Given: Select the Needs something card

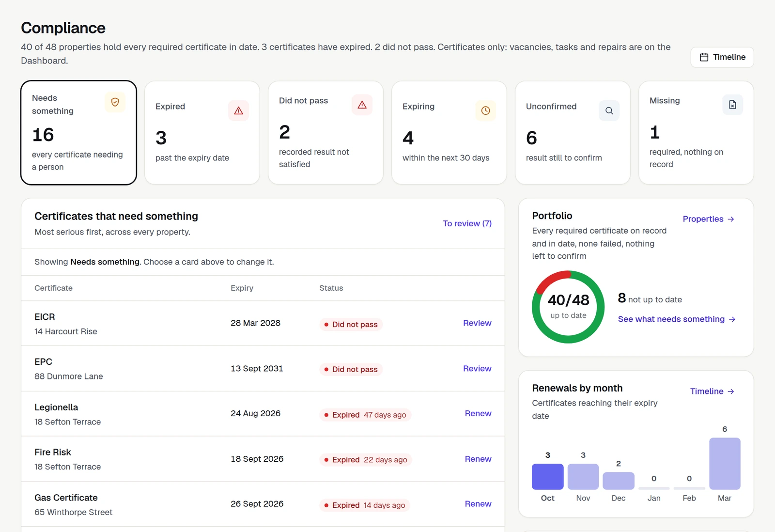Looking at the screenshot, I should [78, 133].
